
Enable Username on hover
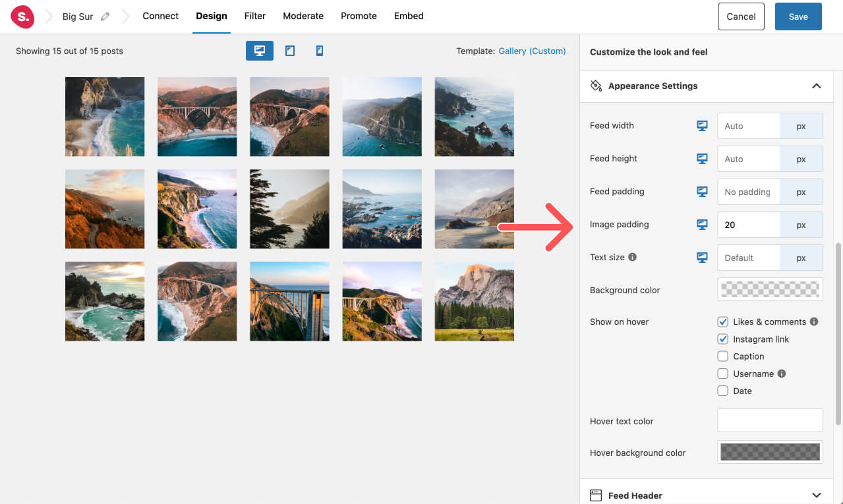[723, 374]
